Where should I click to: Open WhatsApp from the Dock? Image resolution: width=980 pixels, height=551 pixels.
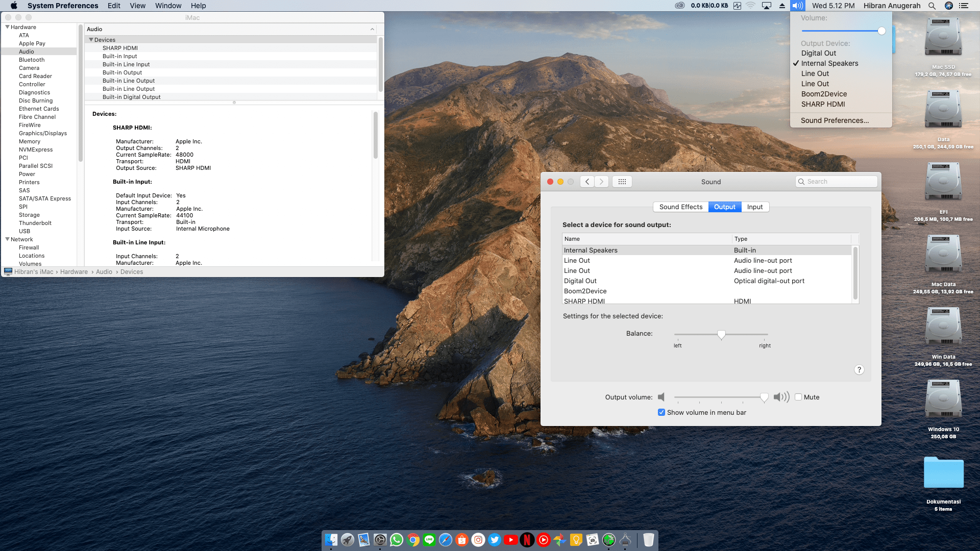tap(397, 540)
